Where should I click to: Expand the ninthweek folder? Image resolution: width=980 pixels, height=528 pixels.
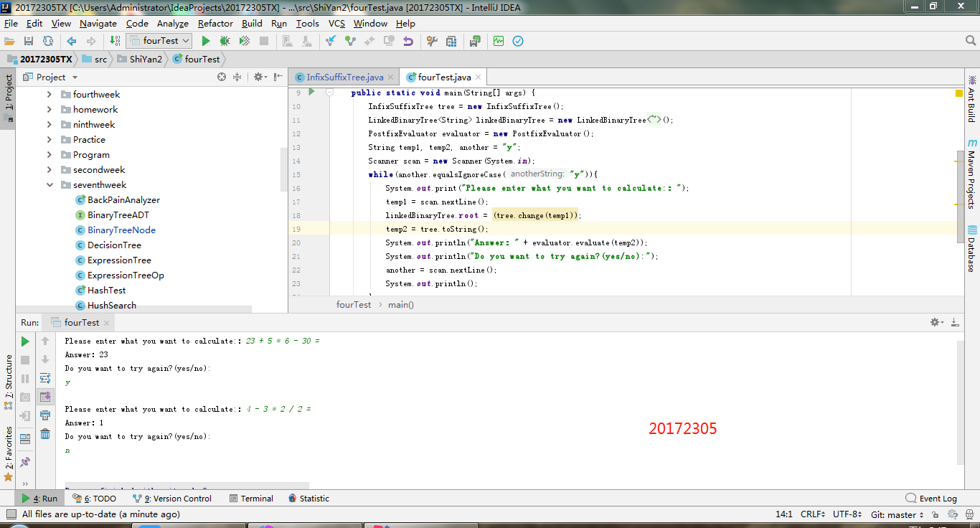coord(50,124)
